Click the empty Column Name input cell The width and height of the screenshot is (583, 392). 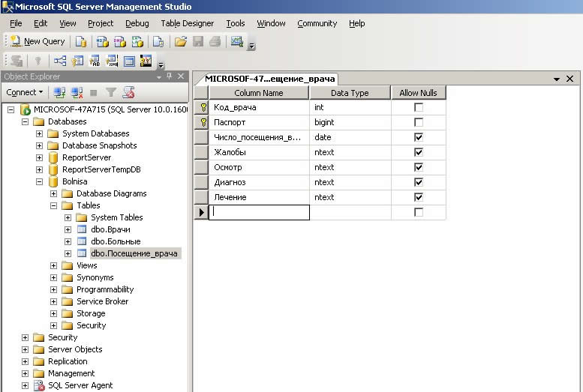click(259, 212)
